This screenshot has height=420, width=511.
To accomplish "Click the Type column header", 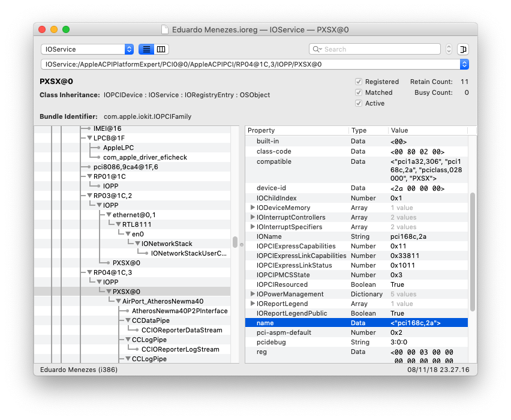I will tap(368, 130).
